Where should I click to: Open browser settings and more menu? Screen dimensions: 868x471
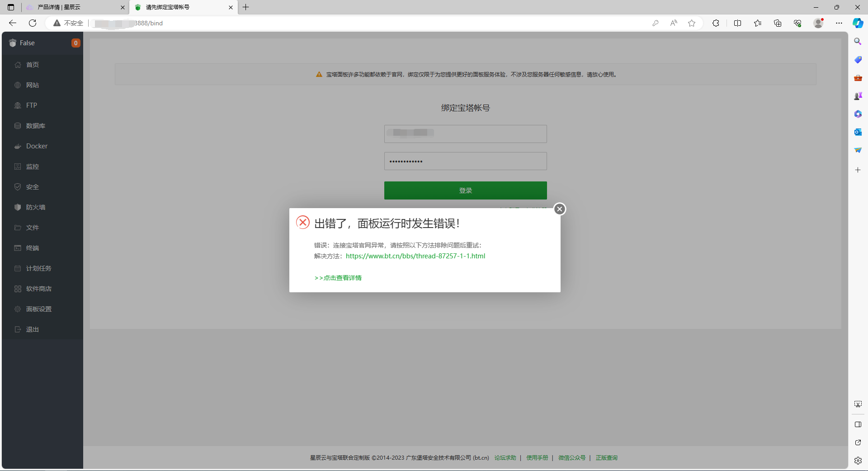(839, 23)
